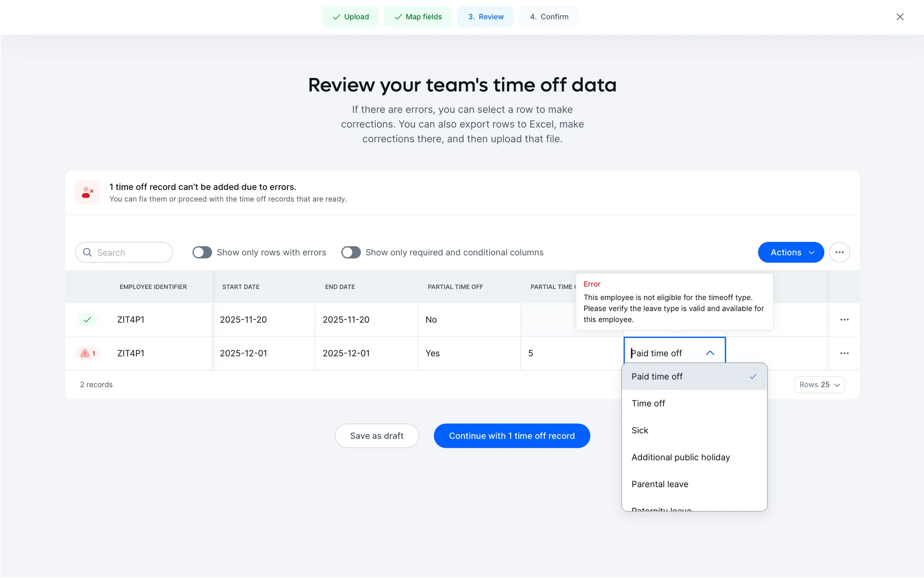Click Continue with 1 time off record

[512, 436]
